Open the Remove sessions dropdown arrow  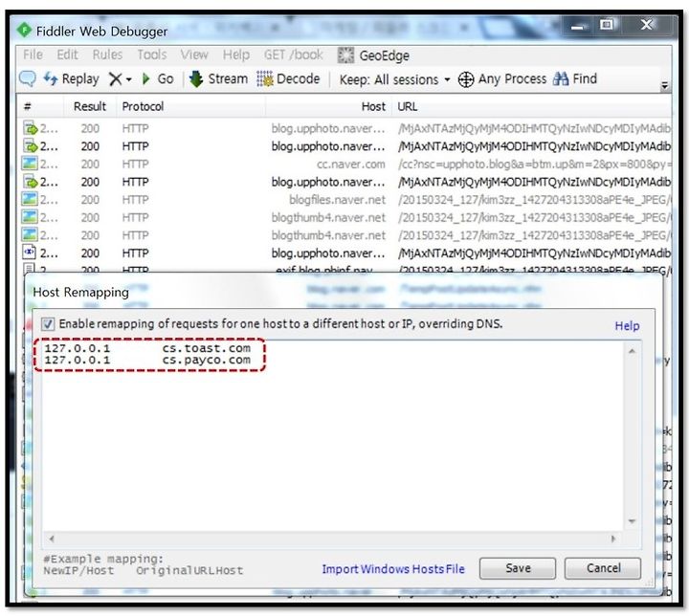coord(129,79)
